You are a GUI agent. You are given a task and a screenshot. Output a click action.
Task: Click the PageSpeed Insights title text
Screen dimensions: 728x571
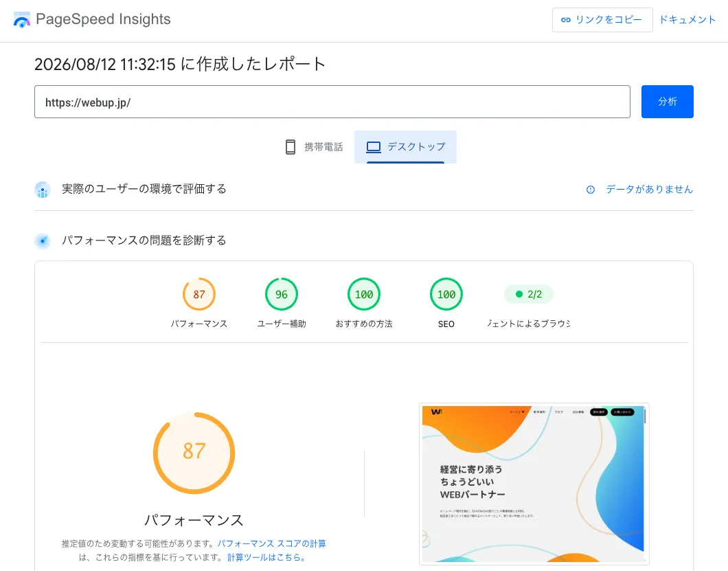(x=103, y=19)
